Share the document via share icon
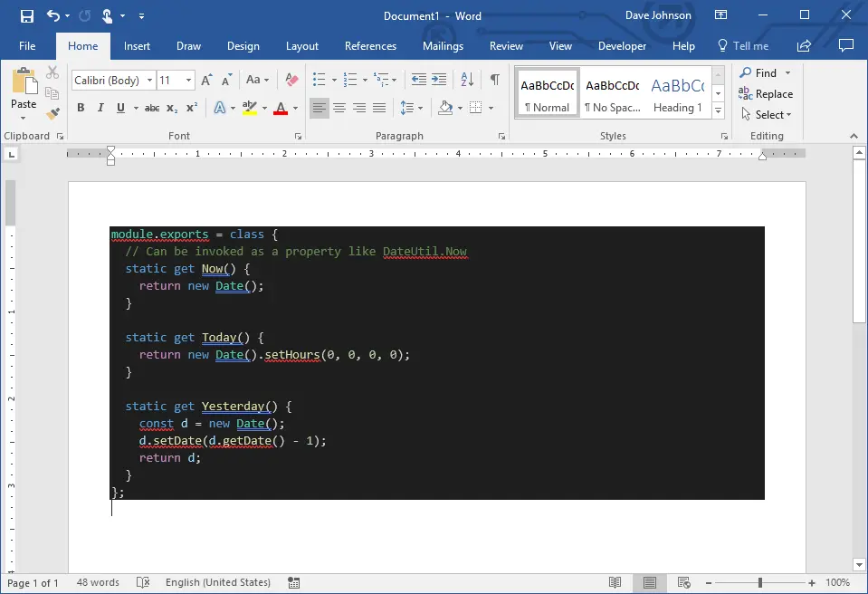 (804, 46)
